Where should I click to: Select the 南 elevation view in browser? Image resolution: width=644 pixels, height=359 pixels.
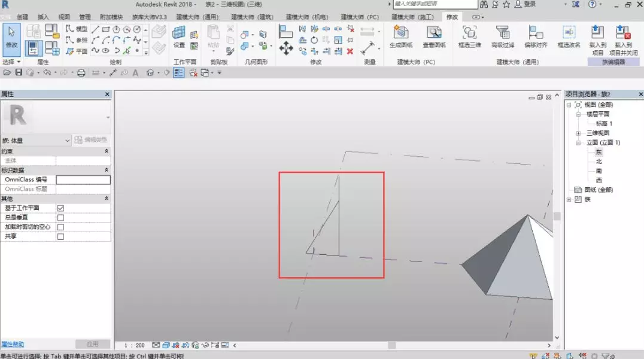(x=599, y=171)
